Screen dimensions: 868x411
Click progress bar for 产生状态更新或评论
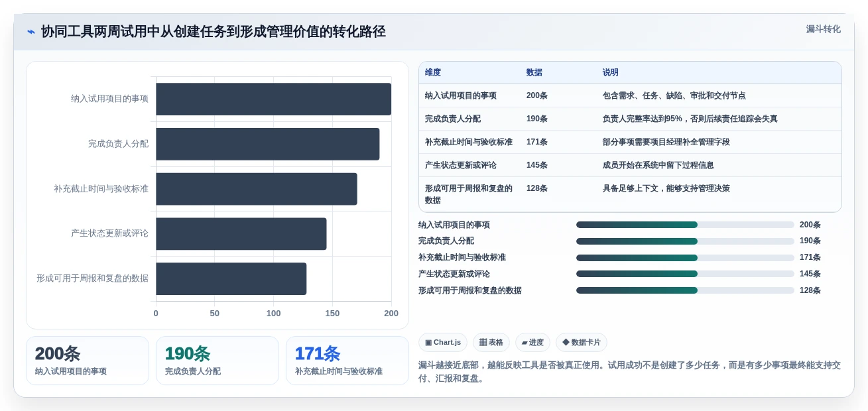(685, 274)
